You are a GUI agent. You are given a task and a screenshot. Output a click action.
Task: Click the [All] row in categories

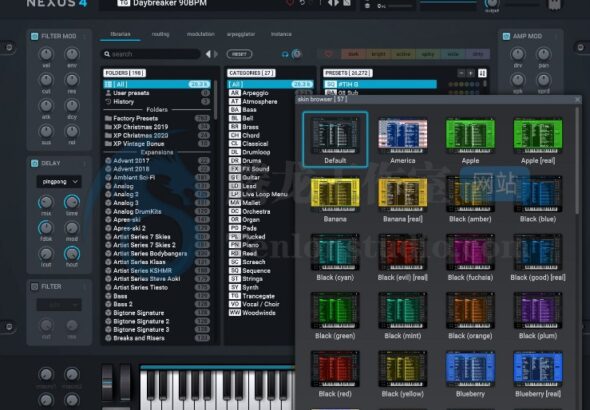click(270, 84)
